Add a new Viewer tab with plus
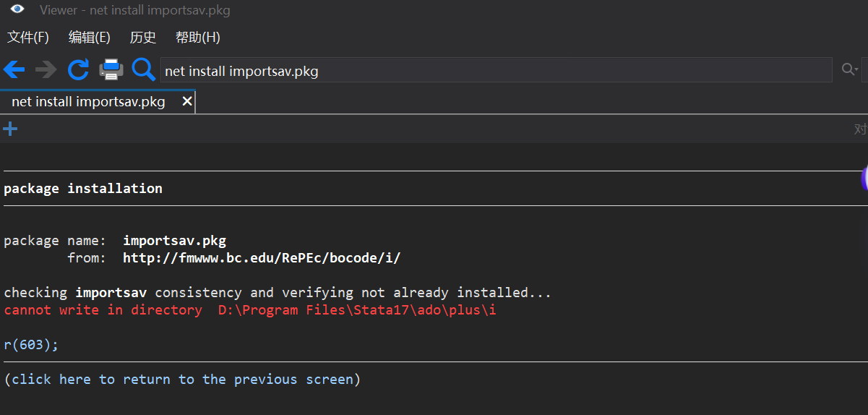 tap(10, 129)
